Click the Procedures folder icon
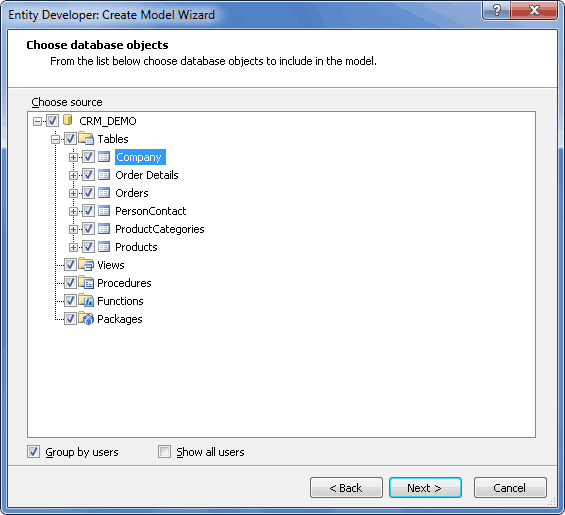565x515 pixels. (86, 283)
